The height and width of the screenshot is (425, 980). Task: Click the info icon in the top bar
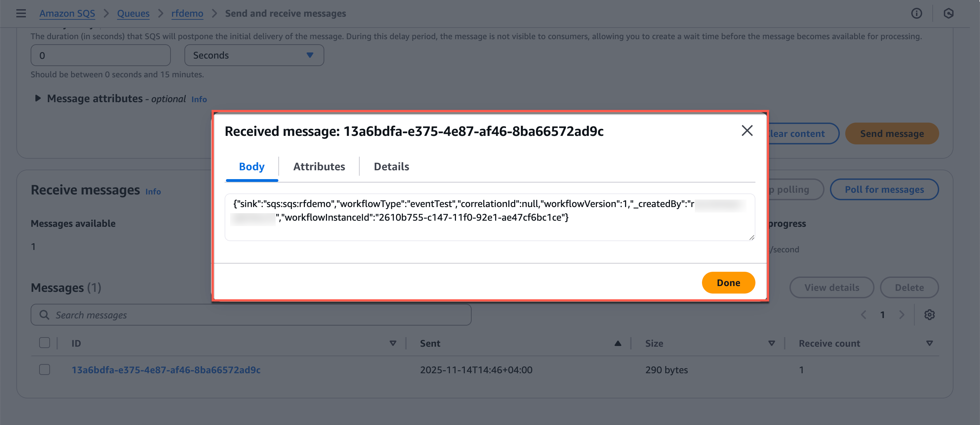click(x=917, y=13)
